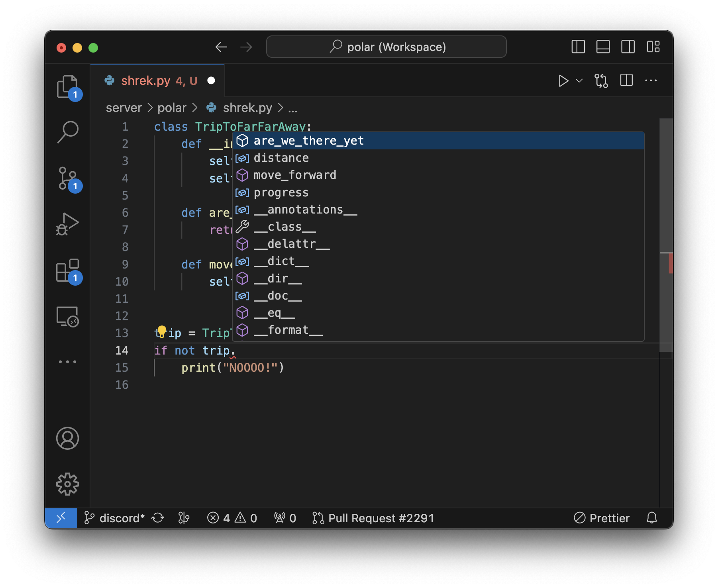
Task: Open the polar breadcrumb folder
Action: click(173, 108)
